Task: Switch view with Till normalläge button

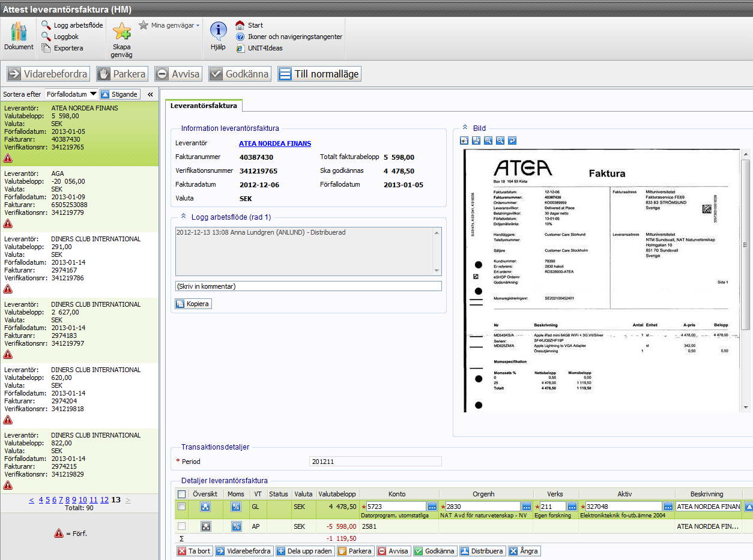Action: (x=319, y=74)
